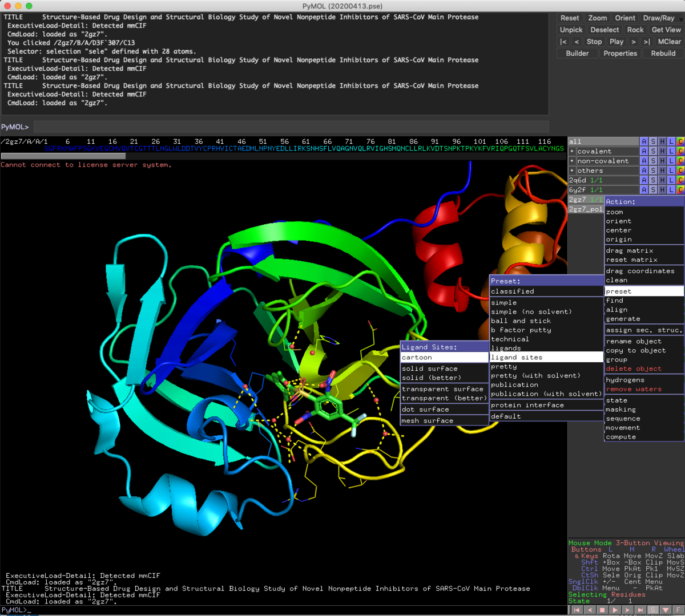Viewport: 685px width, 616px height.
Task: Open Label menu for non-covalent group
Action: point(671,161)
